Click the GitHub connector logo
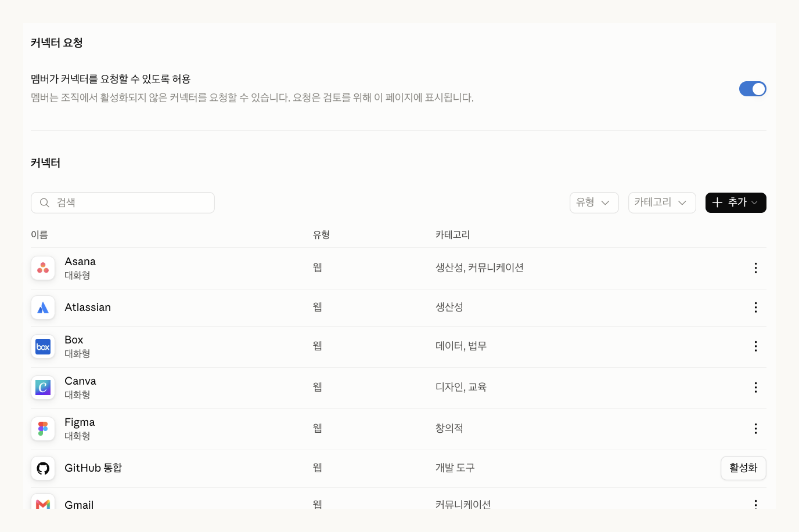 click(43, 468)
